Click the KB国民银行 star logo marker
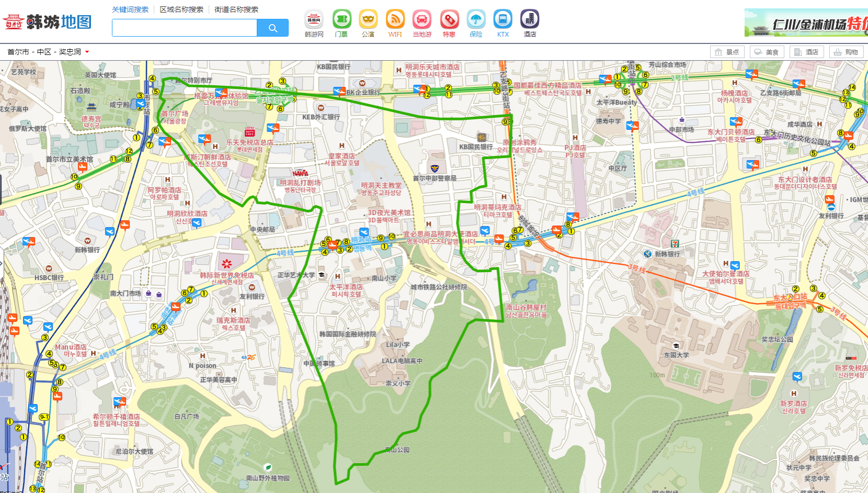Viewport: 868px width, 493px height. coord(482,138)
